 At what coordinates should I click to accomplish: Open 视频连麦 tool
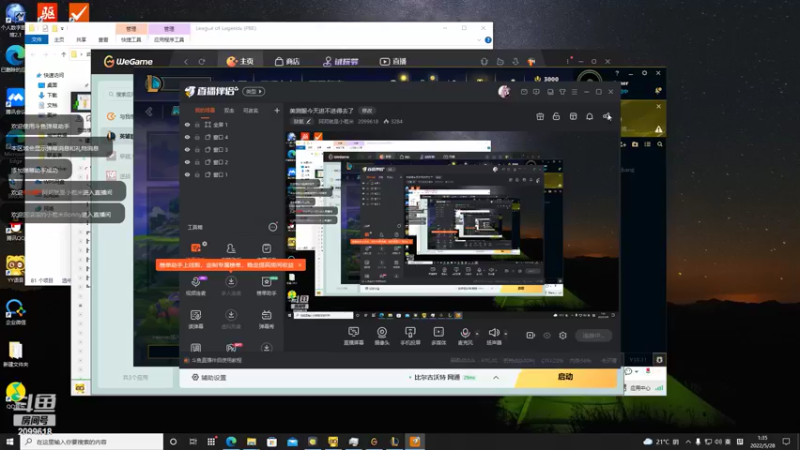pyautogui.click(x=196, y=286)
